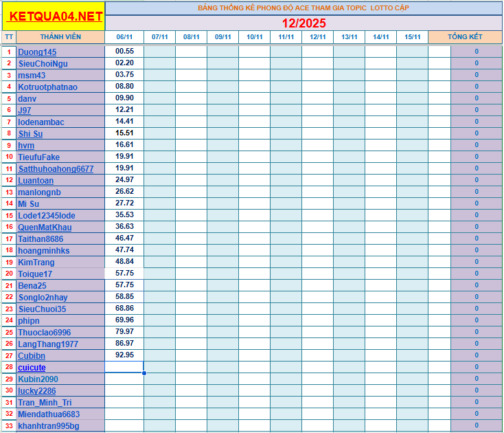Select the 12/11 column header

317,37
